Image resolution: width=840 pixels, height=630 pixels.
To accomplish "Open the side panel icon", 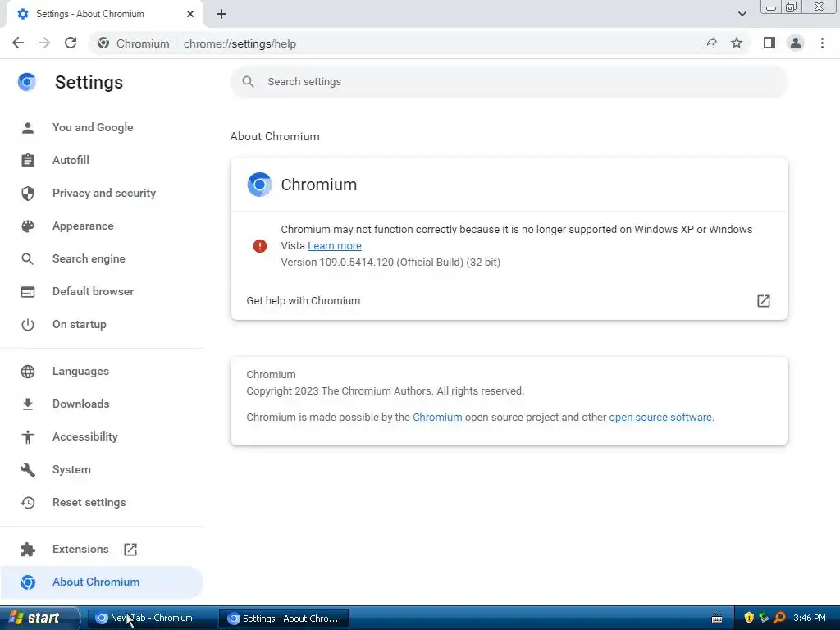I will click(x=769, y=43).
